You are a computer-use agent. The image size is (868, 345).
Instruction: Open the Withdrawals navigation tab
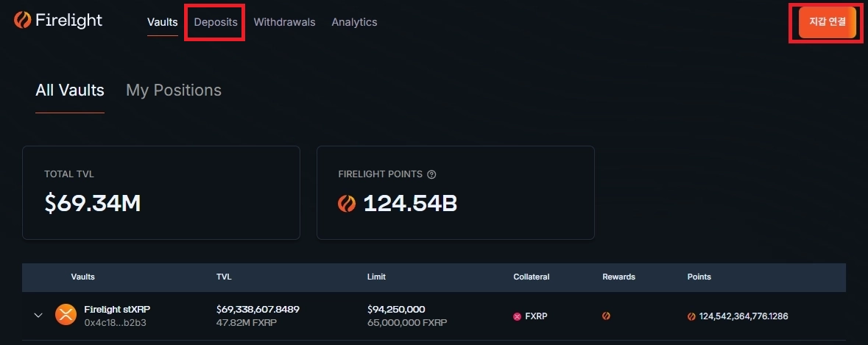(x=284, y=22)
